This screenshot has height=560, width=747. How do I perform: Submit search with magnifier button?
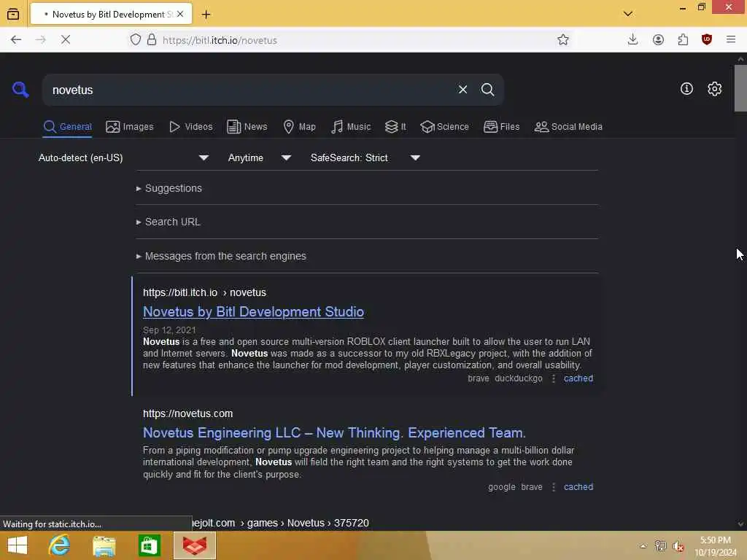[487, 90]
